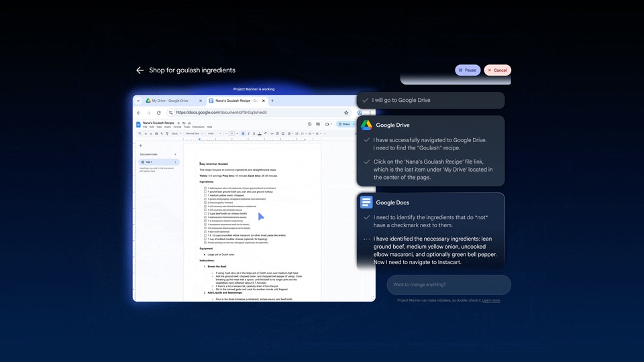
Task: Click the Google Docs home icon
Action: click(x=139, y=124)
